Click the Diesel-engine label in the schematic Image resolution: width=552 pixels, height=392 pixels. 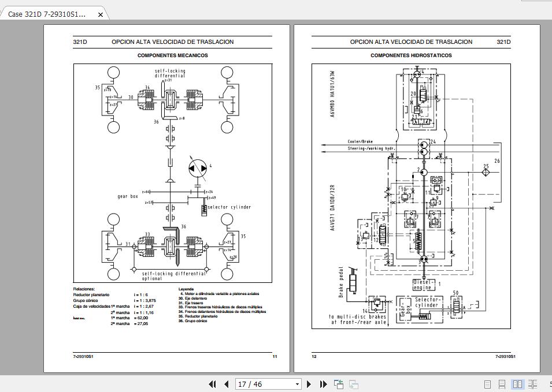point(423,284)
